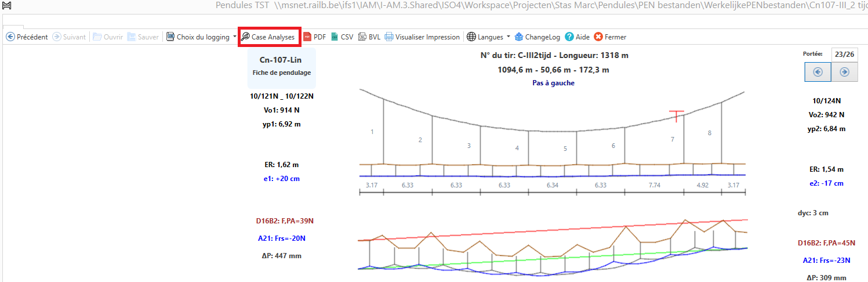Go to previous portée with left arrow
Image resolution: width=868 pixels, height=282 pixels.
tap(818, 72)
